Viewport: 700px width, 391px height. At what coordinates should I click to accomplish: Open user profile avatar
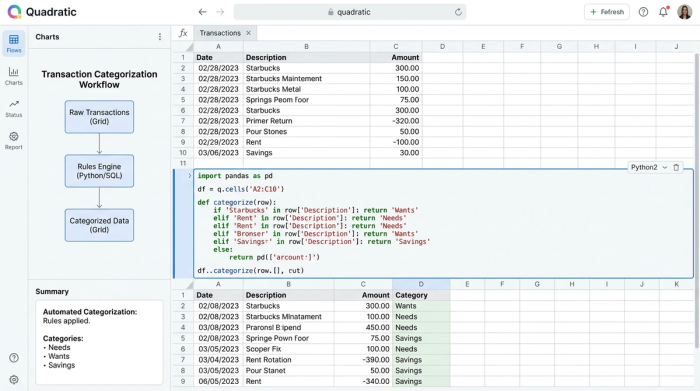[x=684, y=12]
